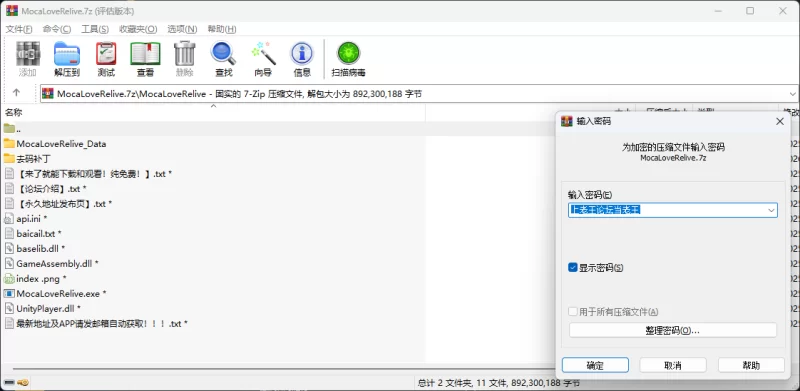Click Organize passwords (整理密码) button

[x=672, y=330]
